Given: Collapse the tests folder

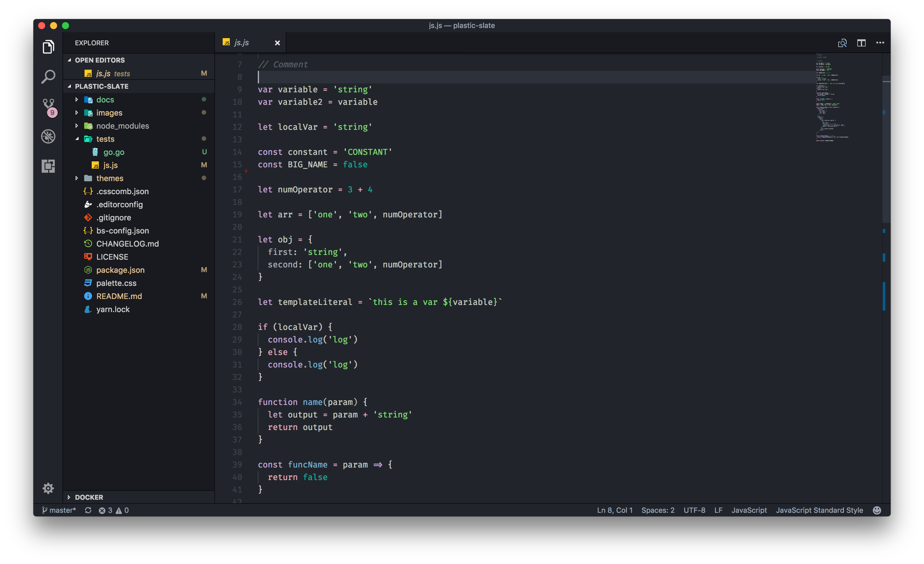Looking at the screenshot, I should coord(104,139).
